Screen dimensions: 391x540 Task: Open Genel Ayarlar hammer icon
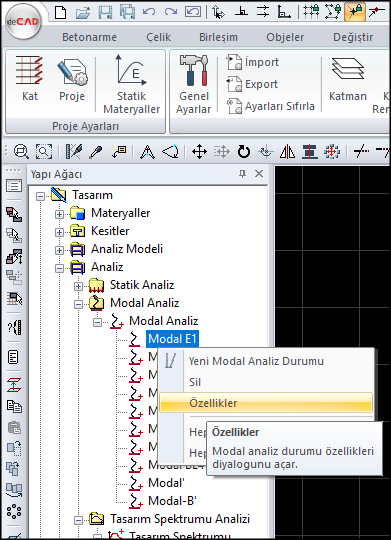pos(193,84)
